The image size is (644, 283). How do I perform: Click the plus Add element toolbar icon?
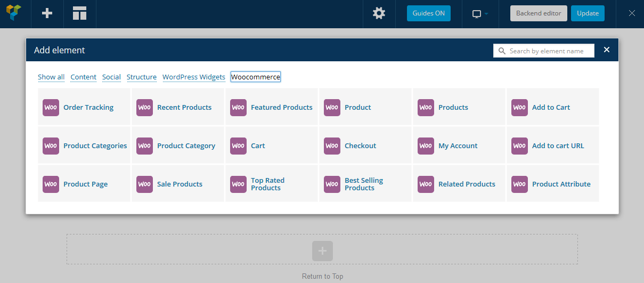(47, 13)
